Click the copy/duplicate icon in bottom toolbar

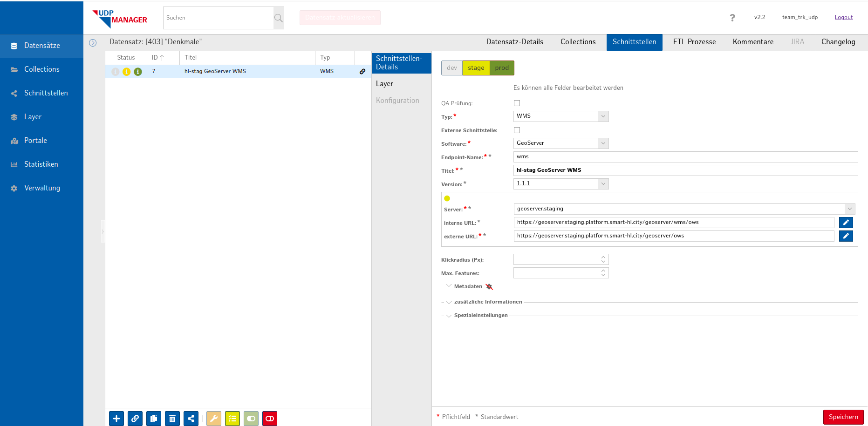click(x=154, y=419)
